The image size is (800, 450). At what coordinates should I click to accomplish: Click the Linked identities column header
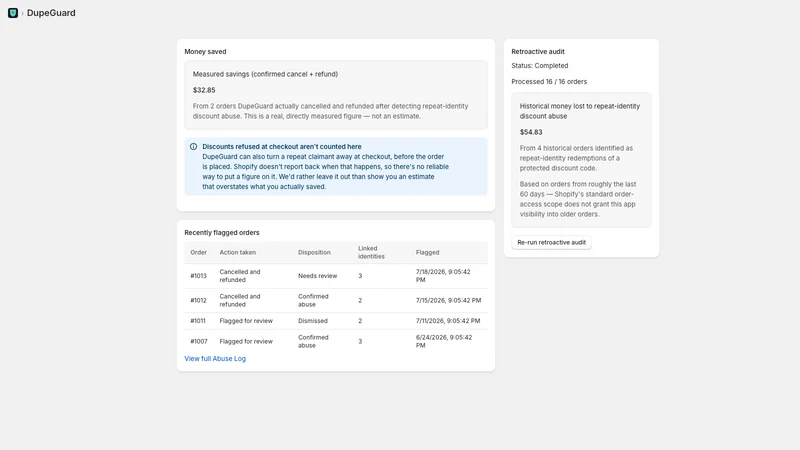click(x=371, y=253)
